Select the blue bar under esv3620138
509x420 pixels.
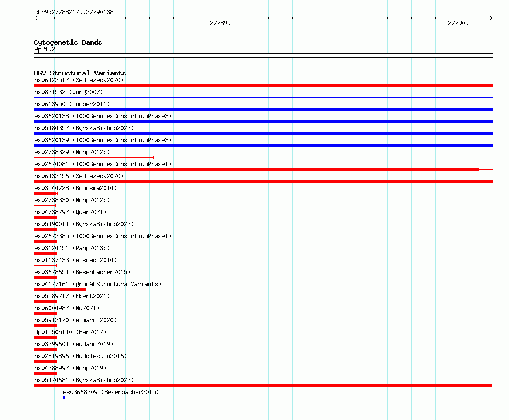pos(263,122)
